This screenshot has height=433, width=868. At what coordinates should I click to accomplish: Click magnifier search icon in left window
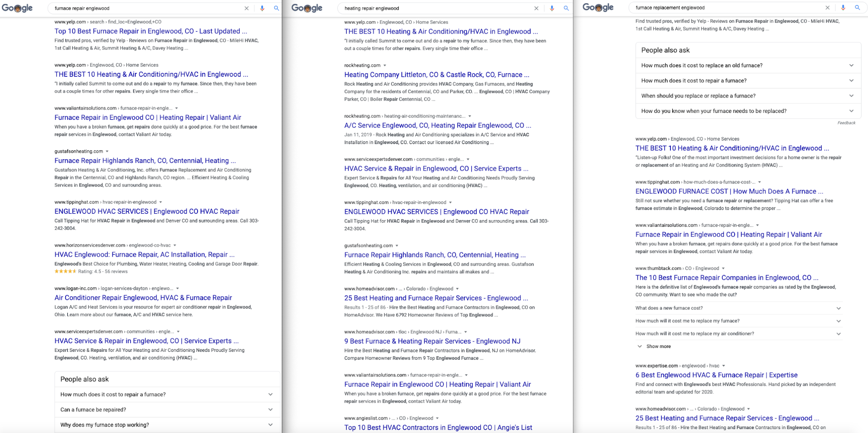tap(276, 8)
